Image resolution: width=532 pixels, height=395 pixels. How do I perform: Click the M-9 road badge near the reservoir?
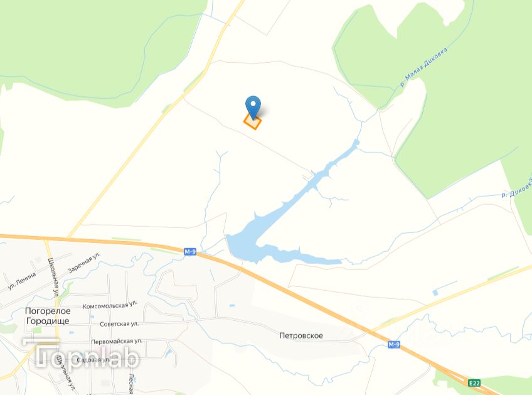(190, 252)
